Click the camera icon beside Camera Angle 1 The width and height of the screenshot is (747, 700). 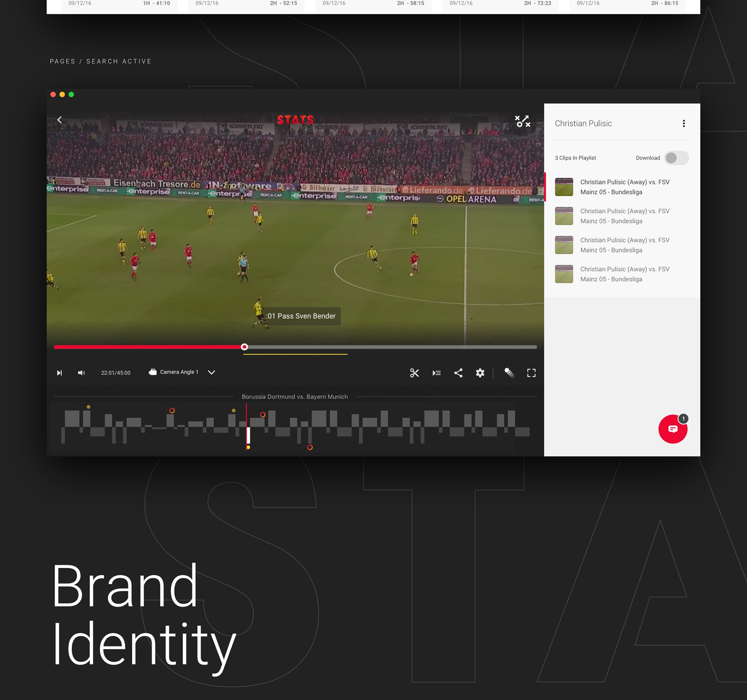[153, 372]
